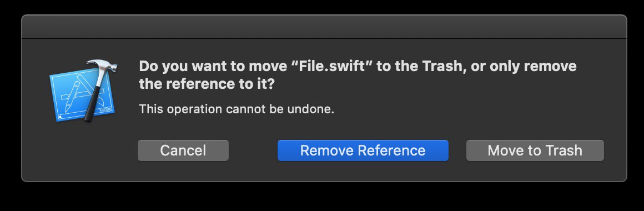Click "Do you want to move" heading text
The height and width of the screenshot is (211, 644).
pos(215,66)
